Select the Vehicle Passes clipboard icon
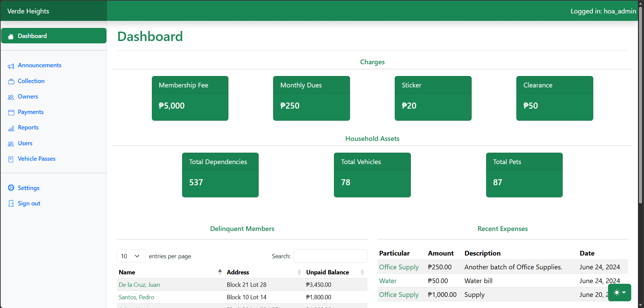The image size is (644, 308). (x=11, y=159)
